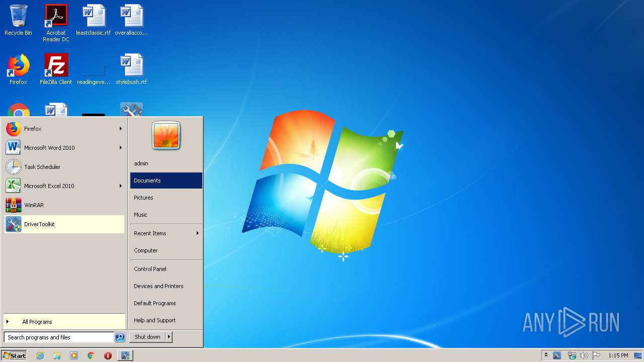
Task: Open Computer from the Start menu
Action: [166, 250]
